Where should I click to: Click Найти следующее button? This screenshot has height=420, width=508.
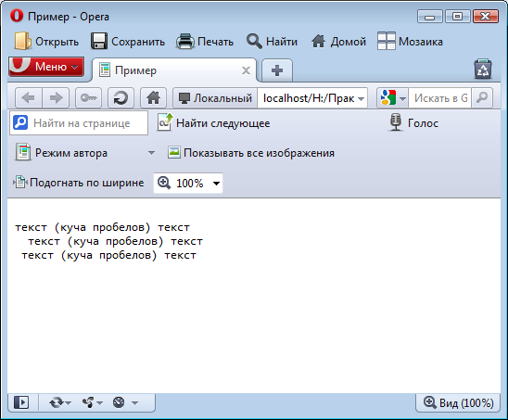[x=213, y=122]
